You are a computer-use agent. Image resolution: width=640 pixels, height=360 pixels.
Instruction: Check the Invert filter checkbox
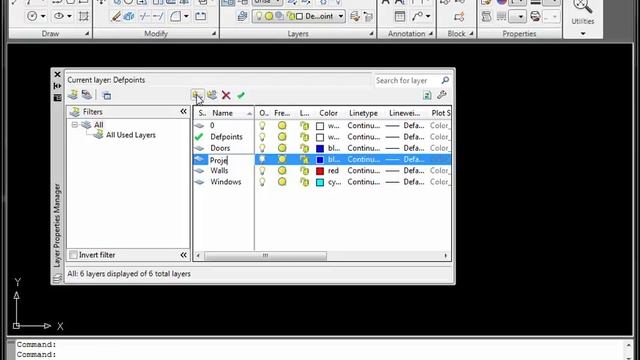[73, 255]
